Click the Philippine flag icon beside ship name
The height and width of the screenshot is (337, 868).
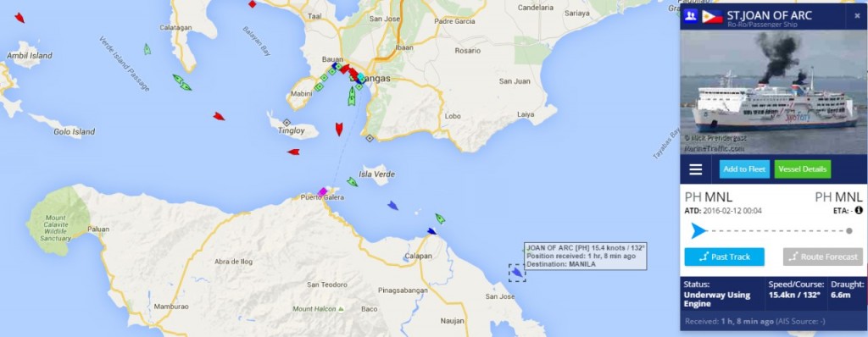(x=712, y=17)
